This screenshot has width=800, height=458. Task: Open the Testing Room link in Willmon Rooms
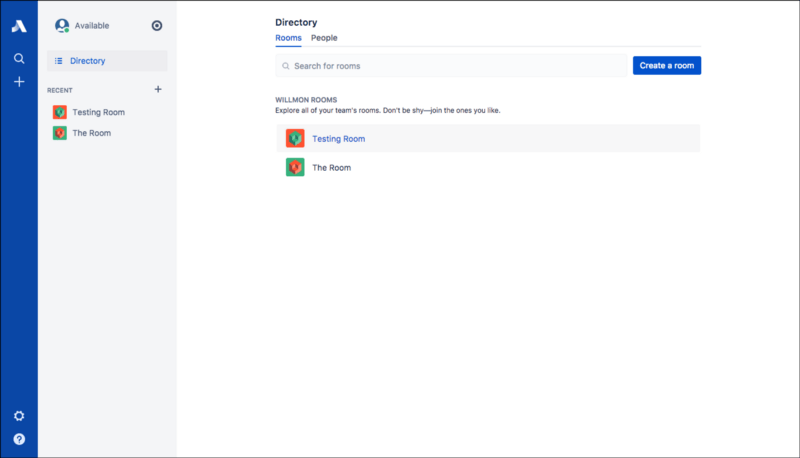click(x=339, y=139)
